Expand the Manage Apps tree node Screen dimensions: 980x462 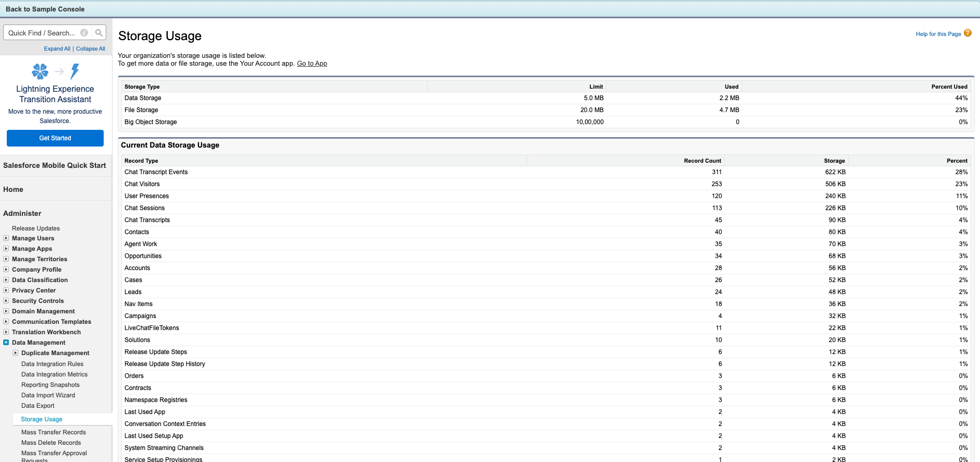tap(6, 249)
